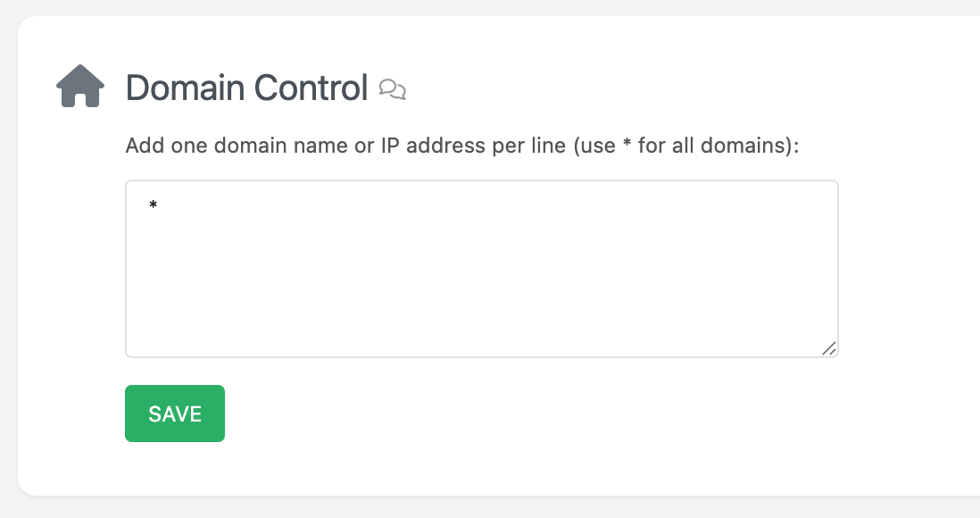980x518 pixels.
Task: Open the speech bubbles help icon
Action: click(393, 88)
